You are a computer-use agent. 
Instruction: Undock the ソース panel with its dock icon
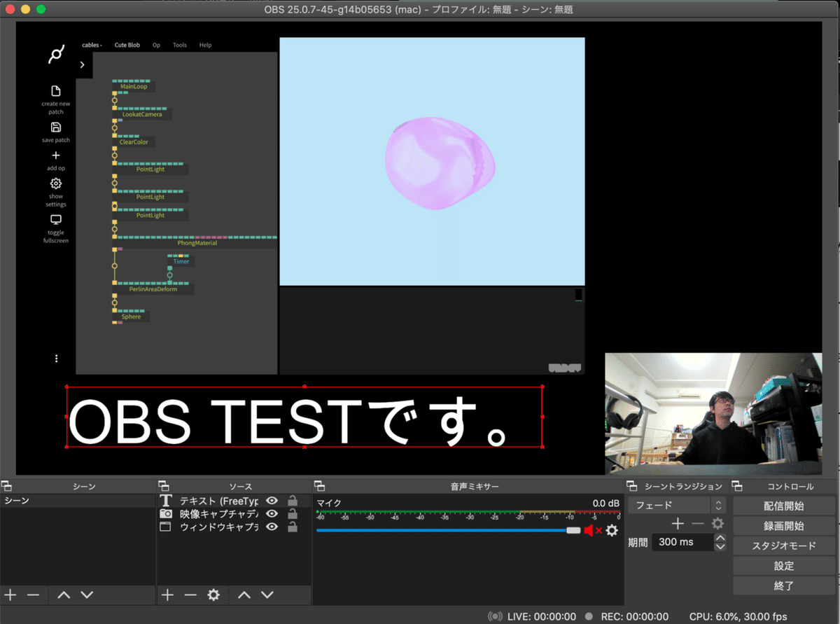tap(164, 486)
